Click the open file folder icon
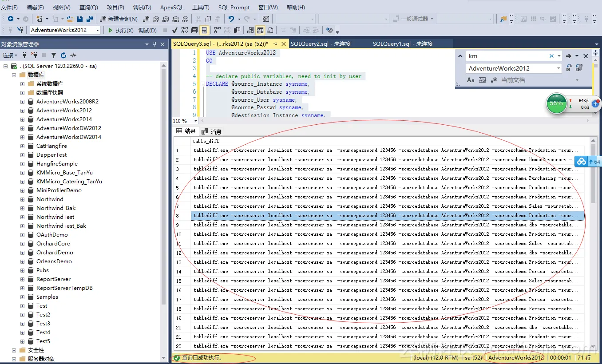Viewport: 602px width, 364px height. coord(71,19)
